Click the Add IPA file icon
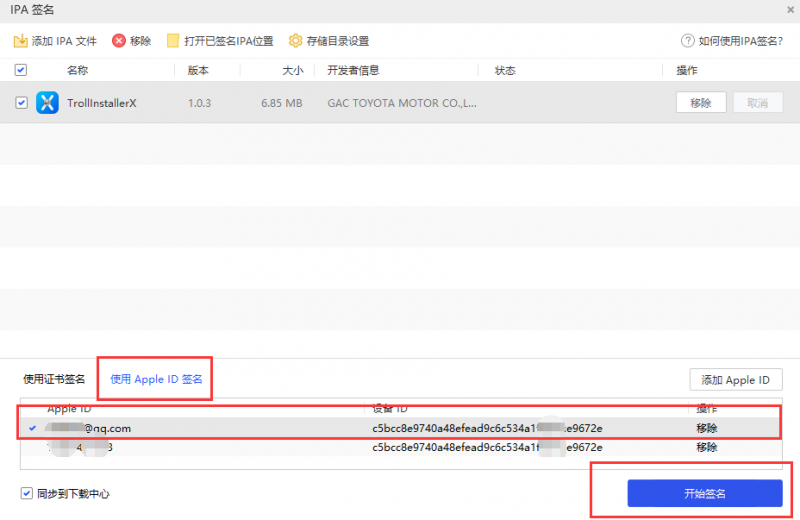This screenshot has width=800, height=520. click(x=20, y=41)
